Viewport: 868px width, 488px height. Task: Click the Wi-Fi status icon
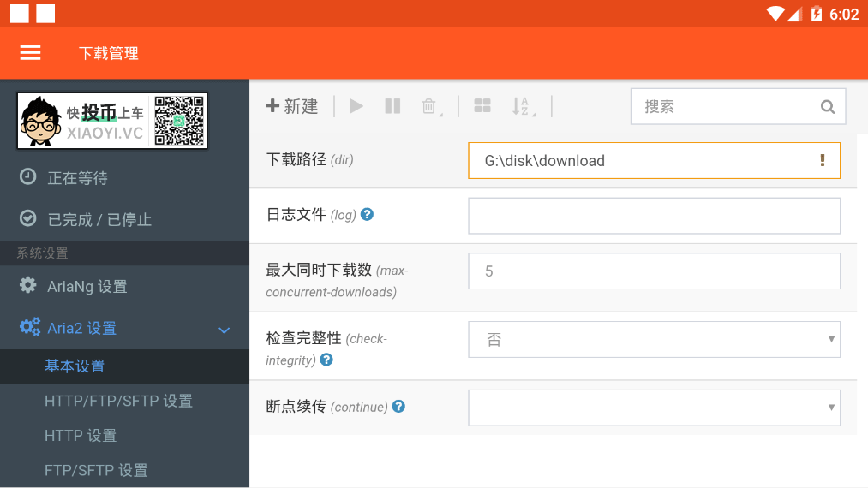[x=775, y=14]
